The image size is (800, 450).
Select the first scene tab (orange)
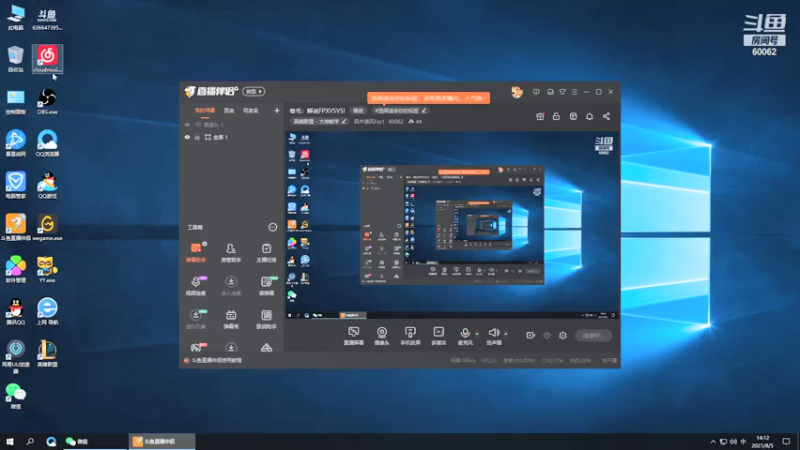click(x=205, y=111)
